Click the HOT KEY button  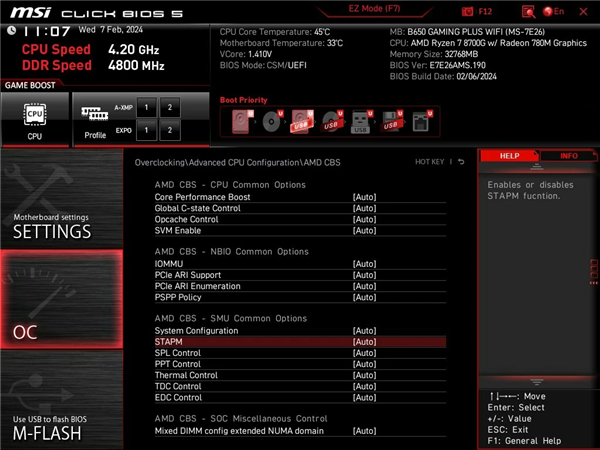pos(430,162)
